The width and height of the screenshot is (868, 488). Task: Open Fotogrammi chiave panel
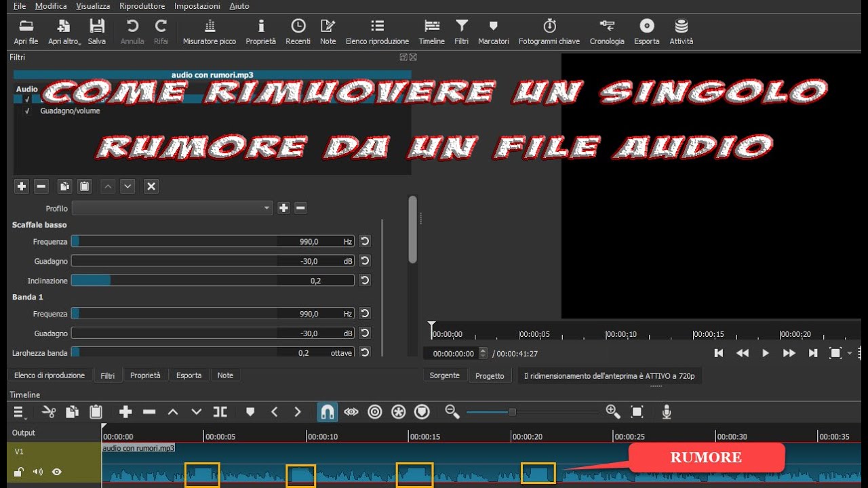click(x=549, y=32)
